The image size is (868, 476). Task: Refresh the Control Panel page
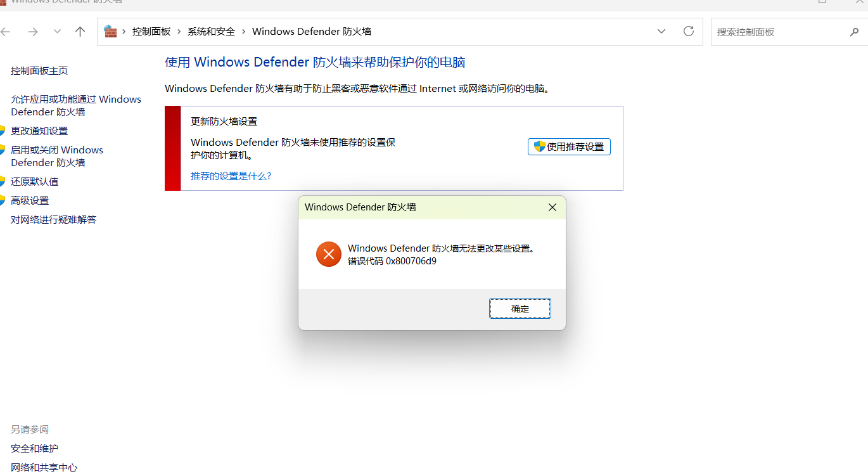[x=689, y=32]
